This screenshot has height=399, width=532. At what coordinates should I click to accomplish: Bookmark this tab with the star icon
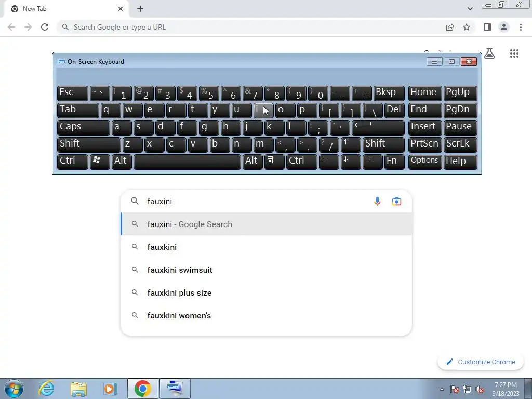pos(467,27)
